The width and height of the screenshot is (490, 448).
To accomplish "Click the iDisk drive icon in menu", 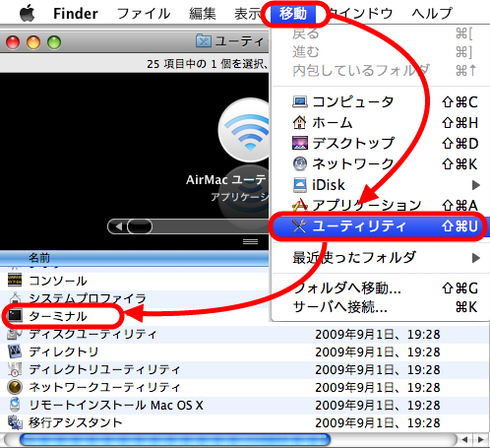I will (x=300, y=185).
